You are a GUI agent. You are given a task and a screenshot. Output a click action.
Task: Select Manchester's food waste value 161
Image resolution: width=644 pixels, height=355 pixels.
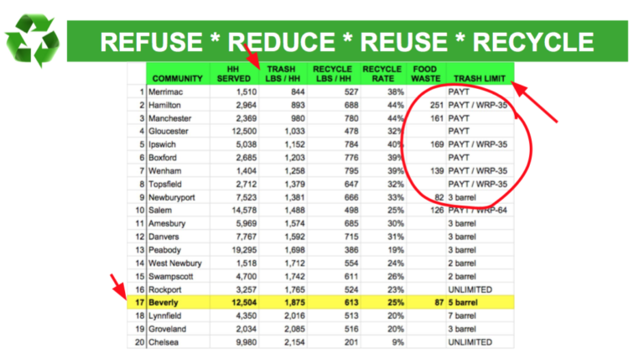pos(437,118)
